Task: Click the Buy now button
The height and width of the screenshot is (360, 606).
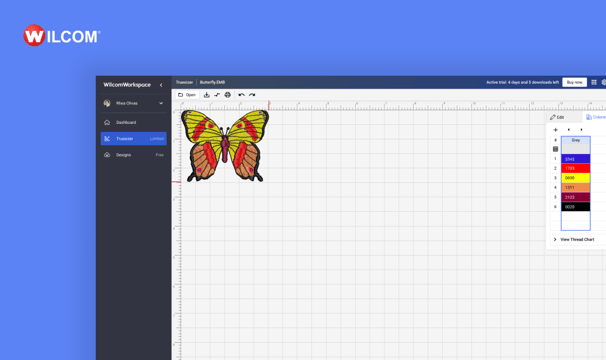Action: click(x=574, y=82)
